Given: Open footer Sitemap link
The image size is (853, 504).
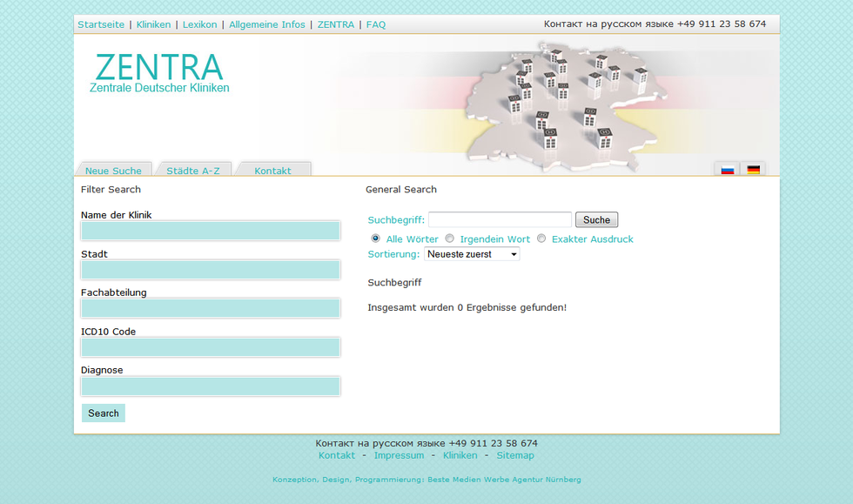Looking at the screenshot, I should coord(515,455).
